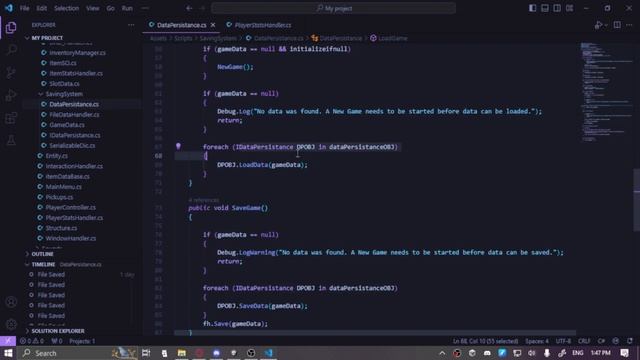Image resolution: width=640 pixels, height=360 pixels.
Task: Open Windows Start menu
Action: 8,353
